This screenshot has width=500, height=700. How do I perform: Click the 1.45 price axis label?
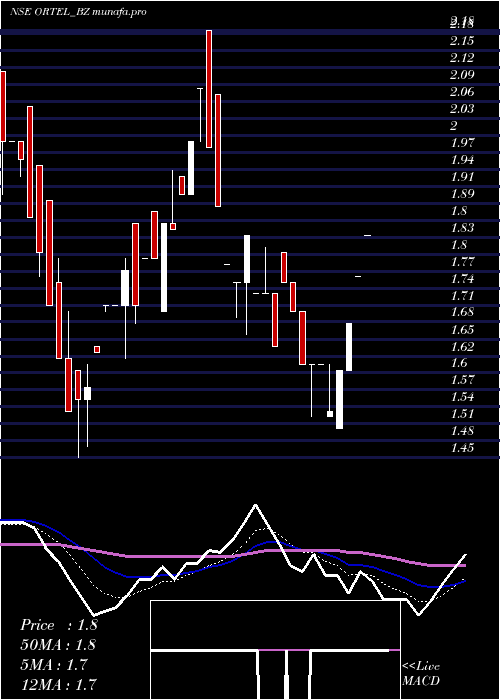click(462, 448)
